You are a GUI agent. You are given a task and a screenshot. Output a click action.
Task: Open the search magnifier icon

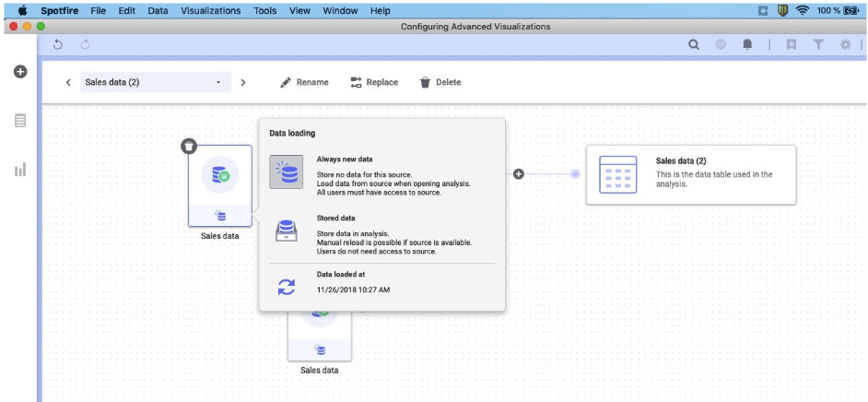[x=694, y=45]
